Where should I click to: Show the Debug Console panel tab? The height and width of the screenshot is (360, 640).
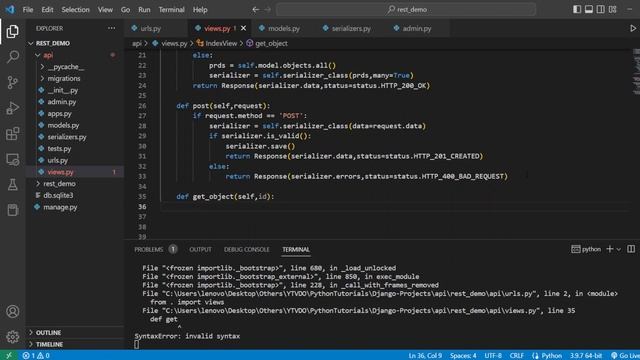(x=247, y=249)
